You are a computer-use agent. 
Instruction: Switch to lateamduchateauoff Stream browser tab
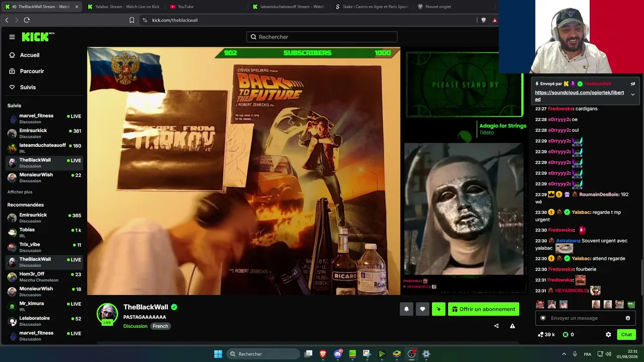(289, 7)
